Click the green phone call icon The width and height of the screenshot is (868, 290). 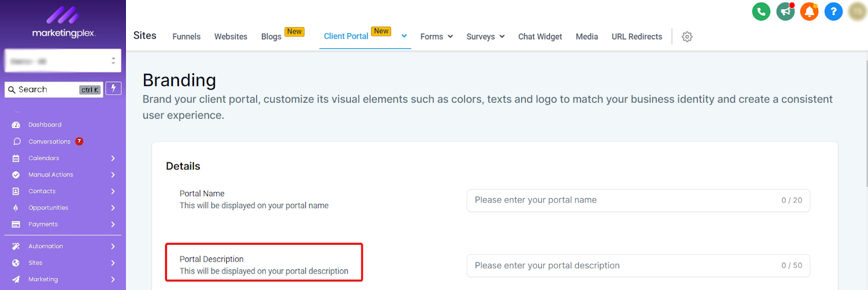pos(761,11)
